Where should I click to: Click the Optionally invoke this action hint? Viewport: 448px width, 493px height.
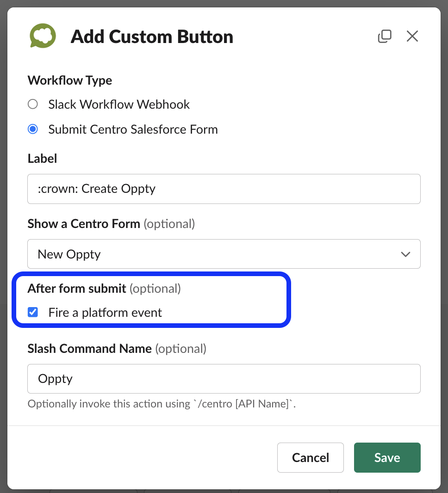(162, 404)
